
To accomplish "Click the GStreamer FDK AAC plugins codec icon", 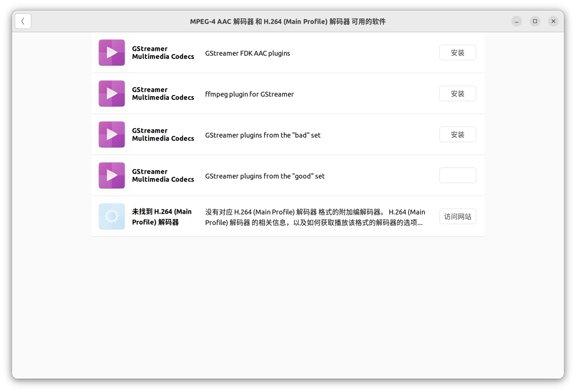I will coord(112,52).
